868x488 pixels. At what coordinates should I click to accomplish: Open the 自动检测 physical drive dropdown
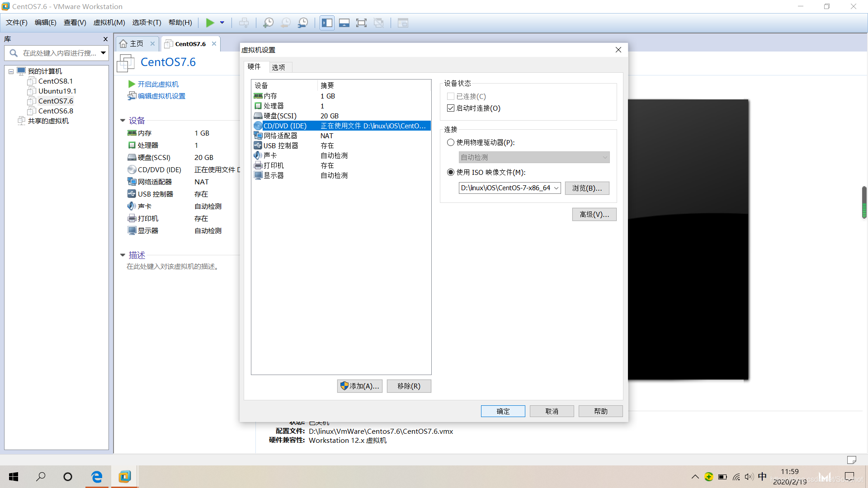pos(534,158)
